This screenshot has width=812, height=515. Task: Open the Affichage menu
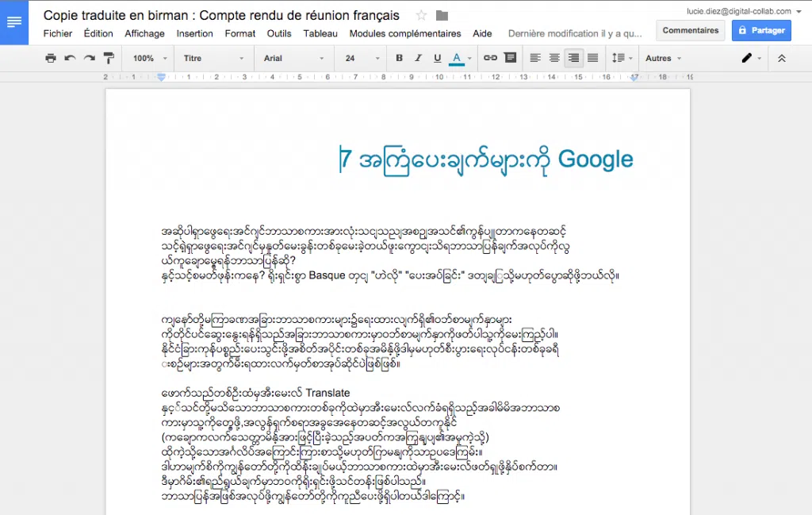pos(144,33)
